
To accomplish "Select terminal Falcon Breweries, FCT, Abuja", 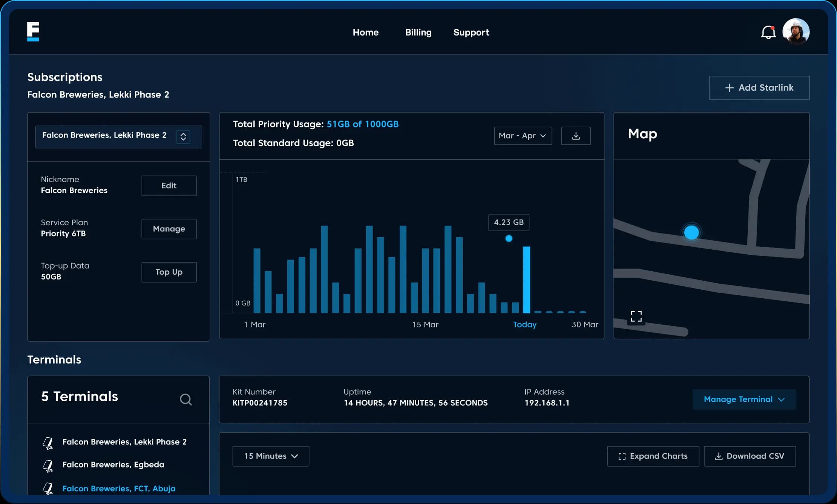I will (x=119, y=489).
